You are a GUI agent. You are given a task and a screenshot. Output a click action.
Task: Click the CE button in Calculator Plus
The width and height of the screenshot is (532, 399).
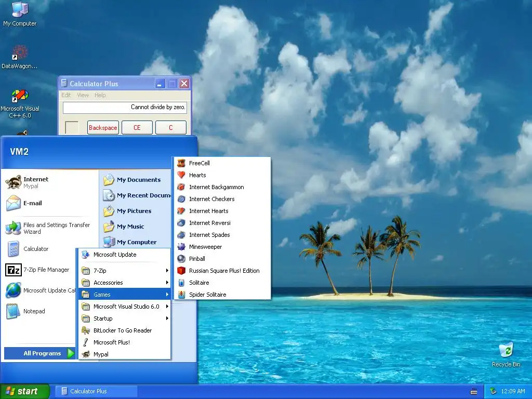pyautogui.click(x=137, y=128)
